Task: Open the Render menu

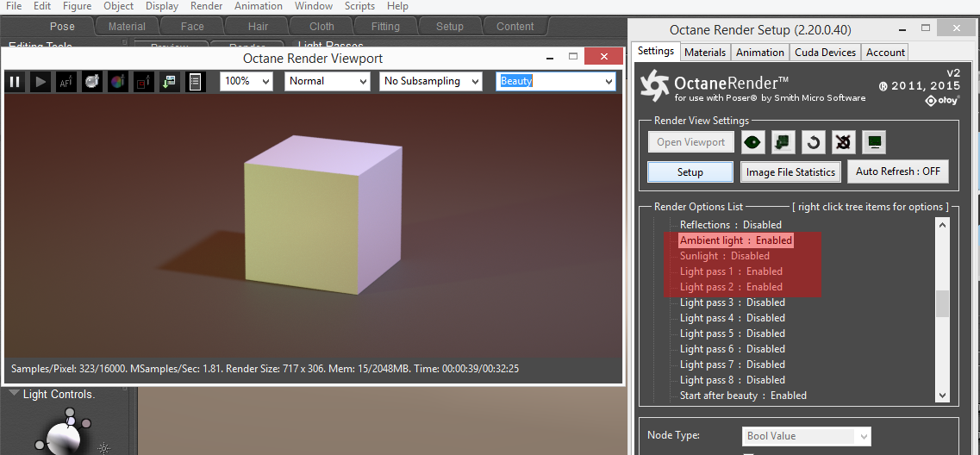Action: pos(206,6)
